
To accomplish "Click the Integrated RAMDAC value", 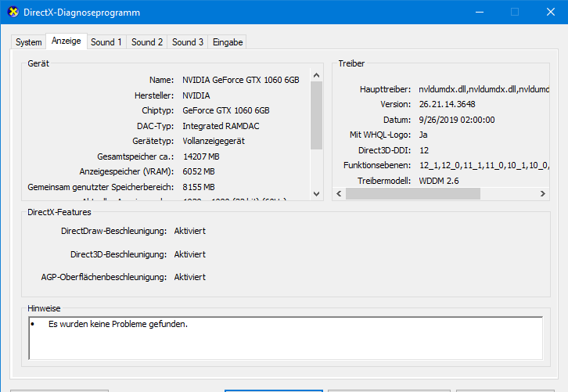I will (221, 126).
